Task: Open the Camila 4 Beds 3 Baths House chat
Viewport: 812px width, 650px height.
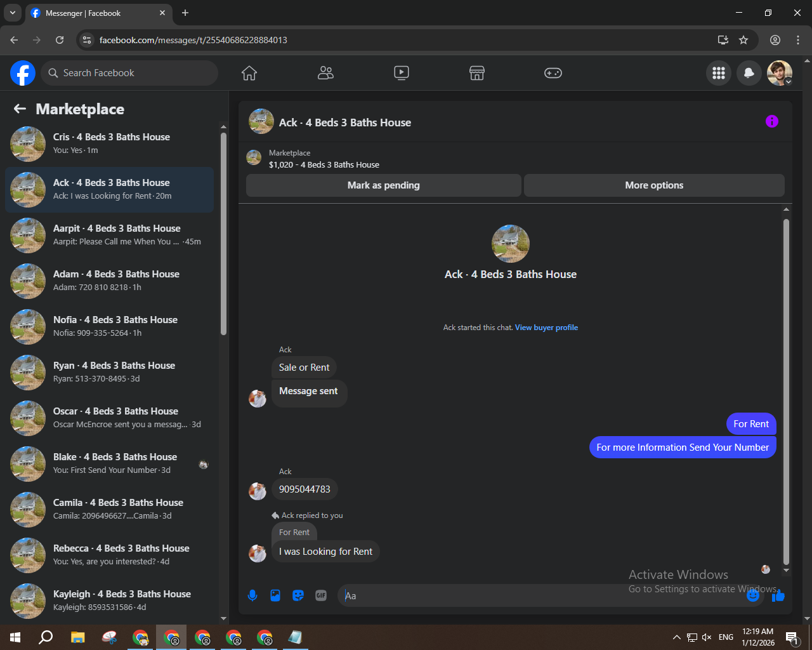Action: pyautogui.click(x=109, y=510)
